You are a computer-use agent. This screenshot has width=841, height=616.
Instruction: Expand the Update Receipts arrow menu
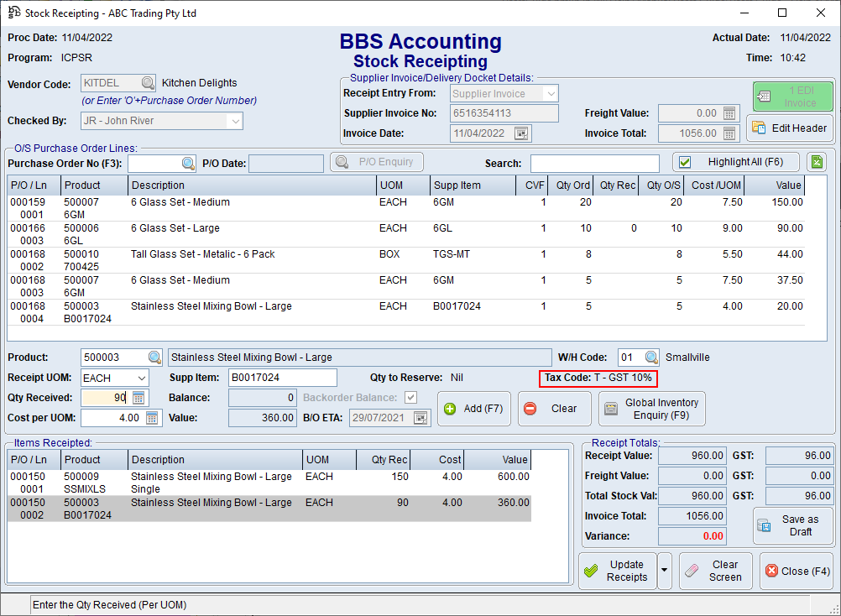coord(665,571)
